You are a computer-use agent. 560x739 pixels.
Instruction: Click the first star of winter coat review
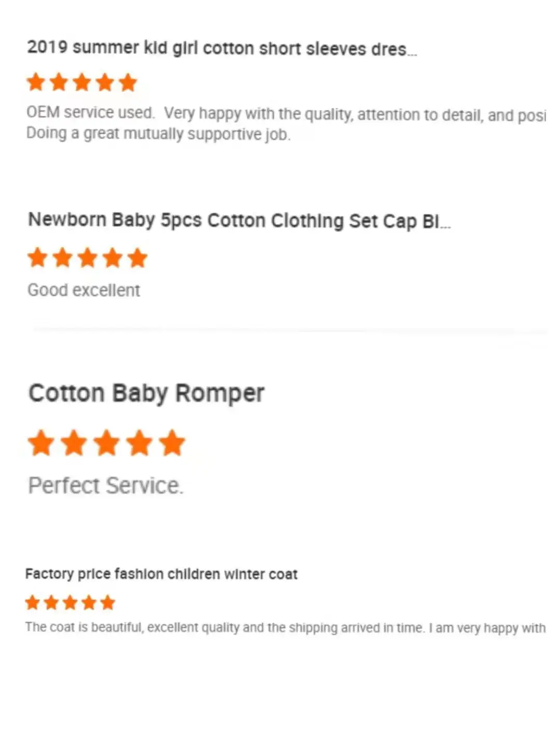tap(33, 603)
